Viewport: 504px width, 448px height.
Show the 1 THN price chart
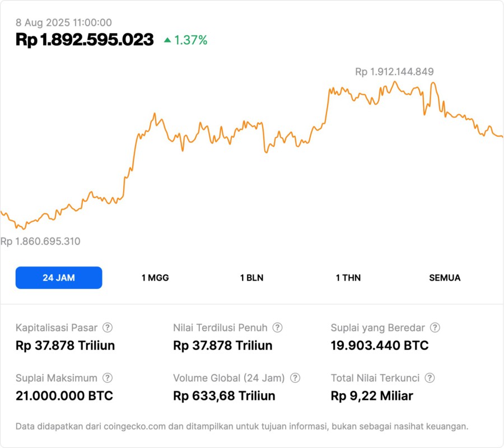tap(348, 278)
